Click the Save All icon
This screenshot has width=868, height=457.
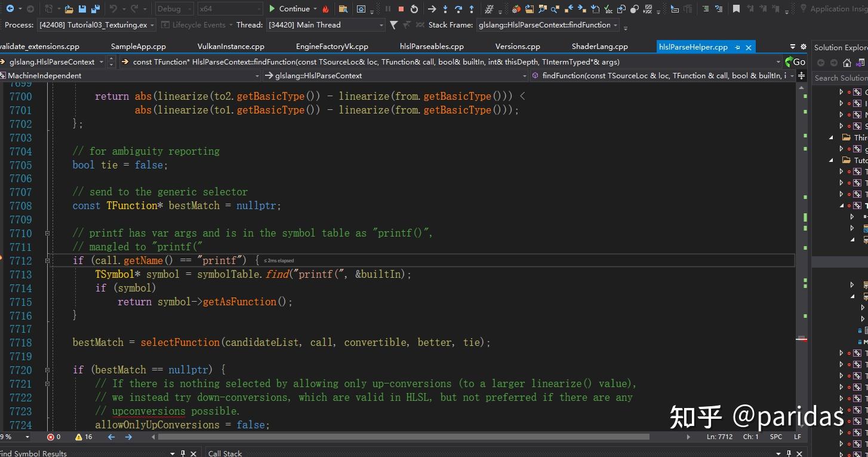coord(96,9)
